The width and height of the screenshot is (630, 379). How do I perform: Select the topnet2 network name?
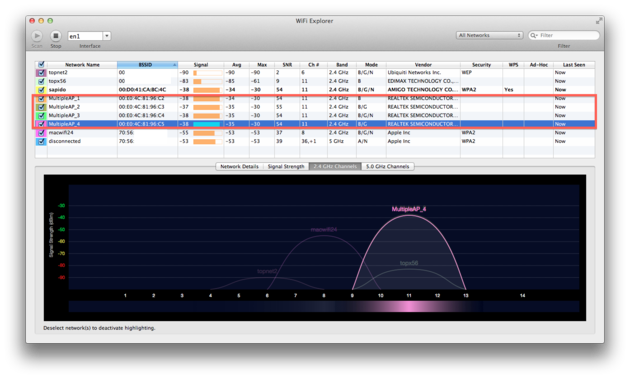tap(58, 73)
